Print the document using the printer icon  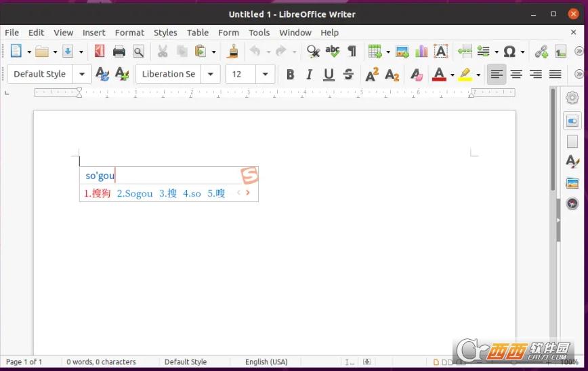[x=119, y=52]
